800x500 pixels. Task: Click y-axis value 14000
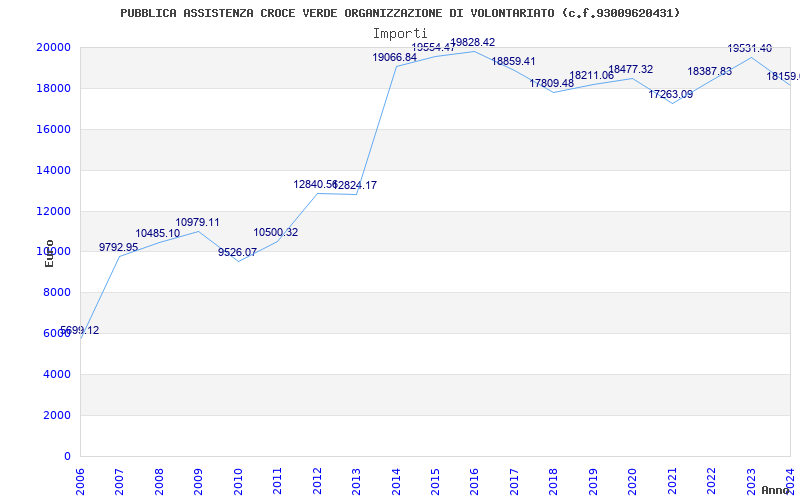(x=53, y=170)
